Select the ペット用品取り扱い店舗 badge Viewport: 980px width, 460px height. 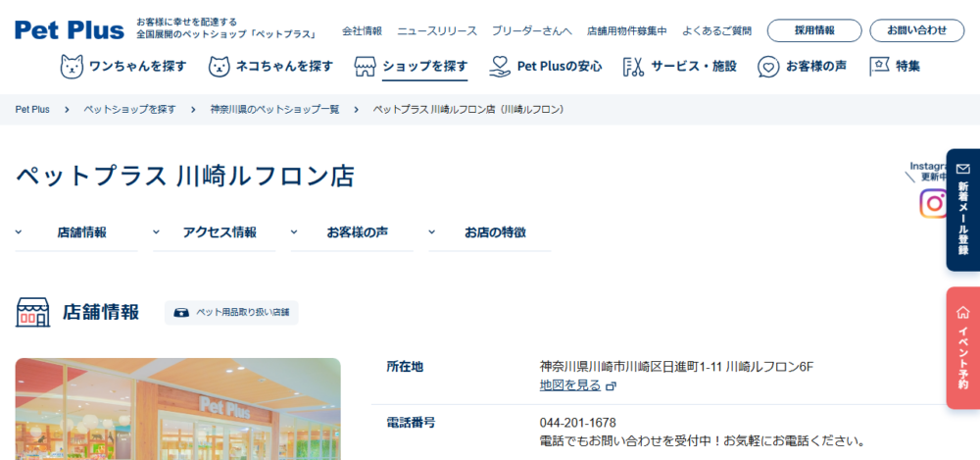[x=231, y=312]
